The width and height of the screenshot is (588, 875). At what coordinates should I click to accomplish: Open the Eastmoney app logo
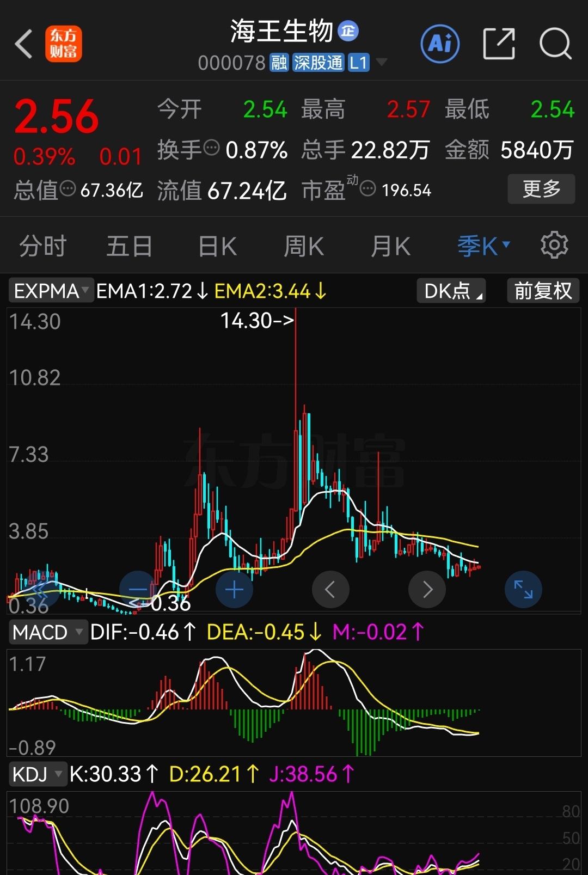pyautogui.click(x=64, y=44)
